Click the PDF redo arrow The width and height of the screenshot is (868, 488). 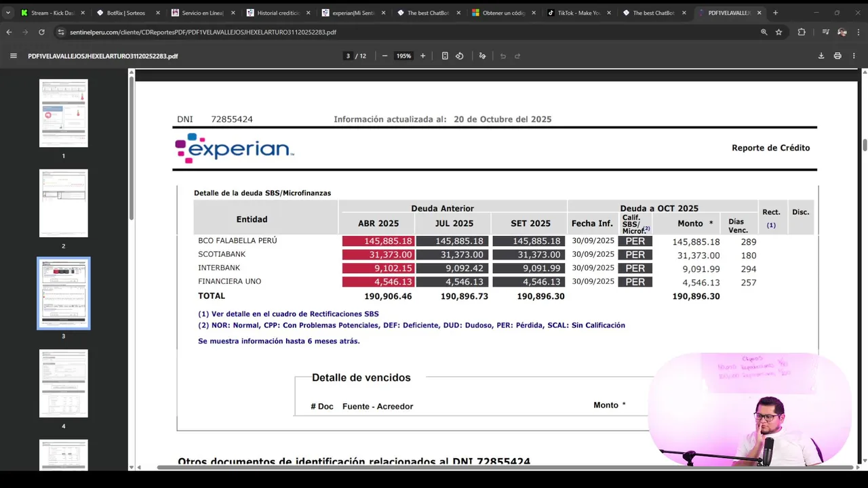click(517, 56)
